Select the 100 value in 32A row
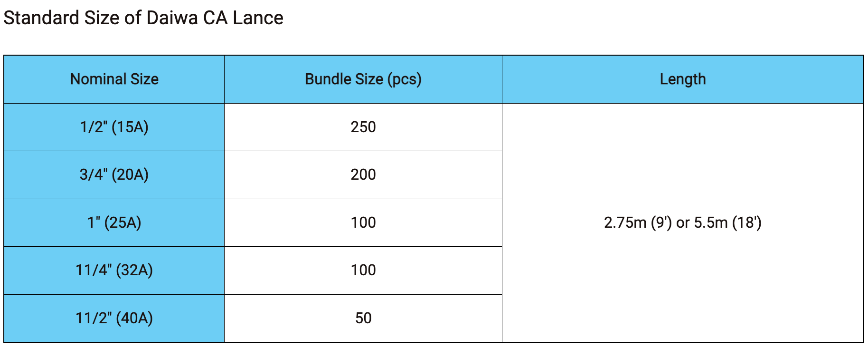The height and width of the screenshot is (348, 868). (363, 271)
